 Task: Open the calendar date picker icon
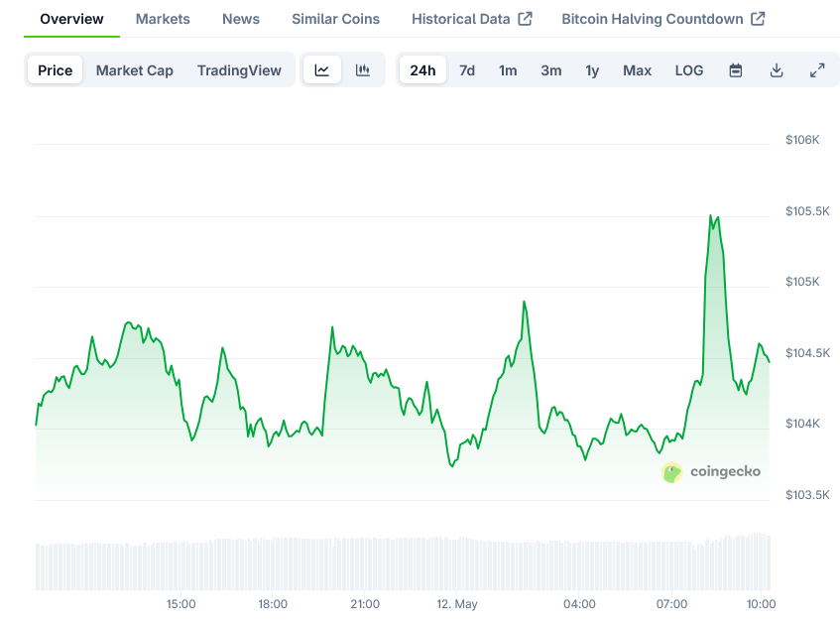735,69
